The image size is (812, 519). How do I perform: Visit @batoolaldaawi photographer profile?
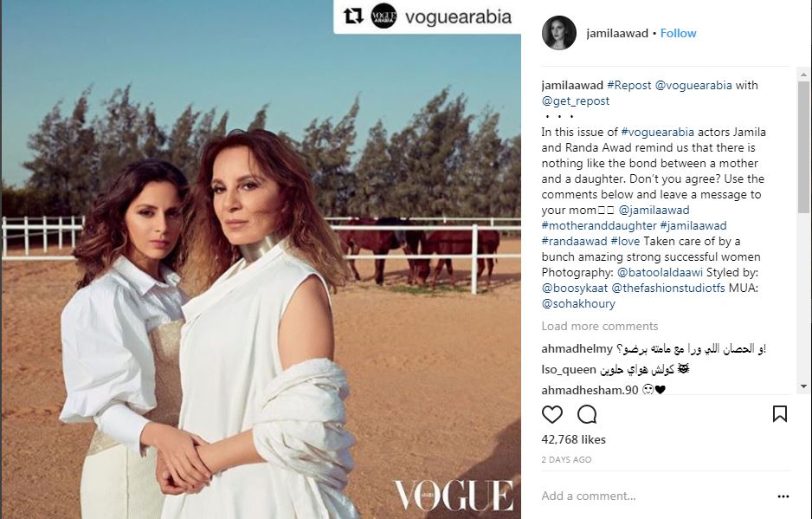click(660, 272)
